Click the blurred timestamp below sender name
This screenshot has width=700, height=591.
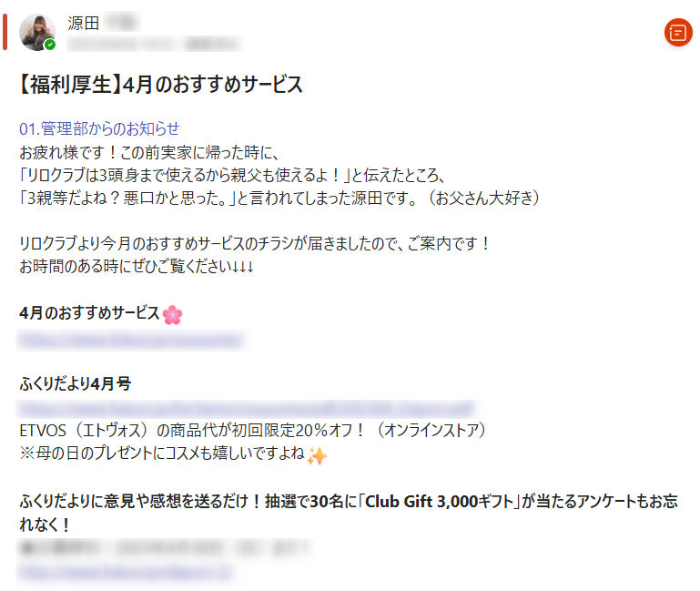(x=154, y=44)
